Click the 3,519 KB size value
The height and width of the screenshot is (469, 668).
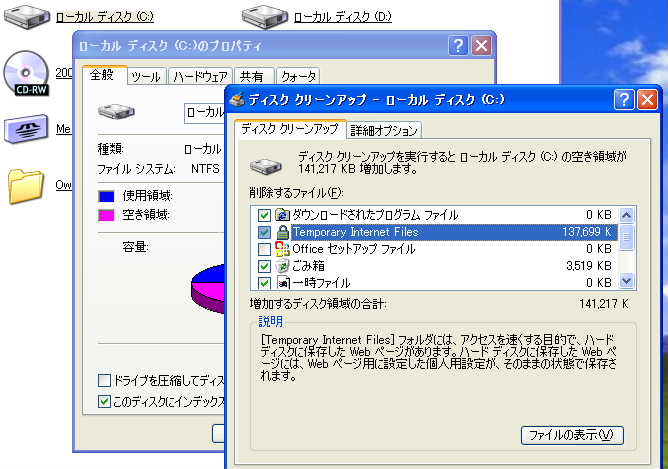point(589,266)
